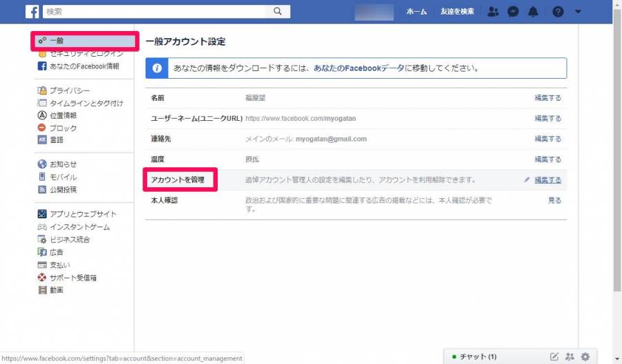Click the new message compose icon in chat bar

554,356
